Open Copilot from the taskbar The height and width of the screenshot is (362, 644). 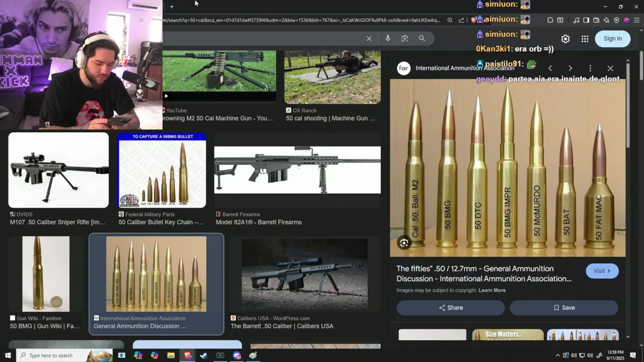click(154, 355)
